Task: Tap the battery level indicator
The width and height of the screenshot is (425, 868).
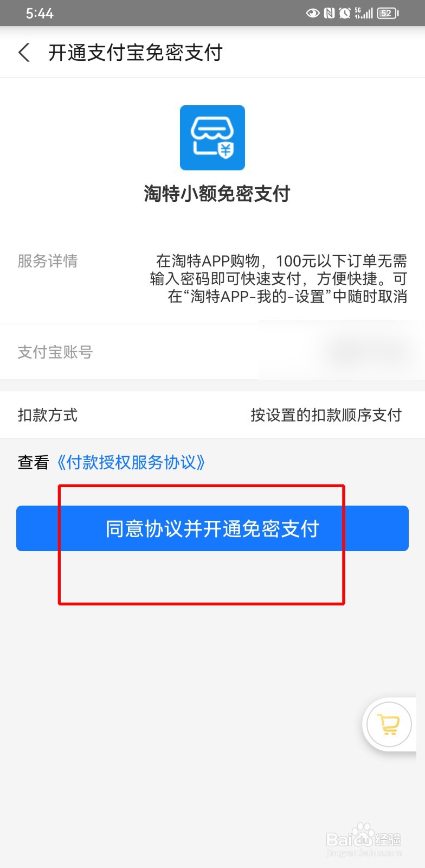Action: coord(388,13)
